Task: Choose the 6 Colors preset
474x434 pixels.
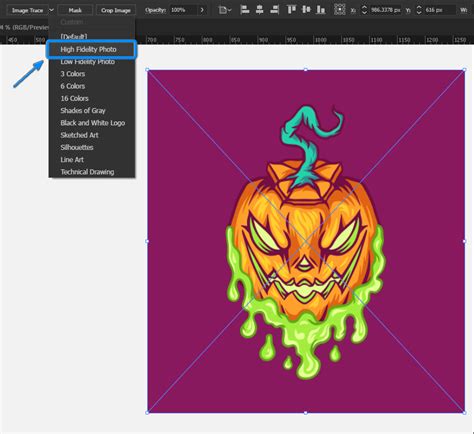Action: [92, 86]
